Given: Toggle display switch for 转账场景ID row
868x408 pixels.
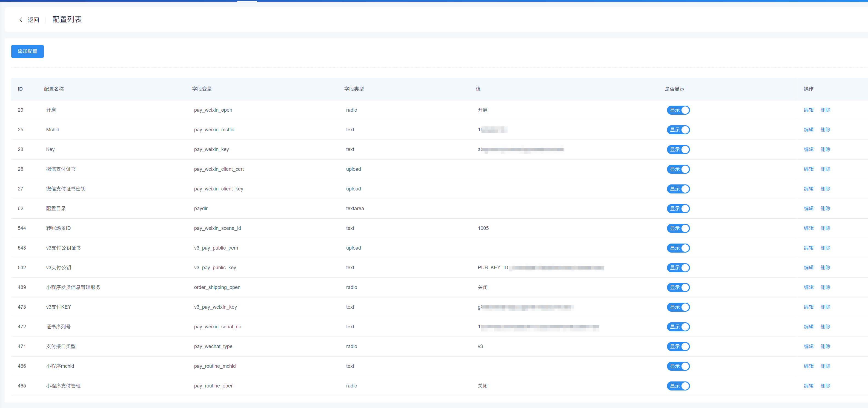Looking at the screenshot, I should 678,228.
